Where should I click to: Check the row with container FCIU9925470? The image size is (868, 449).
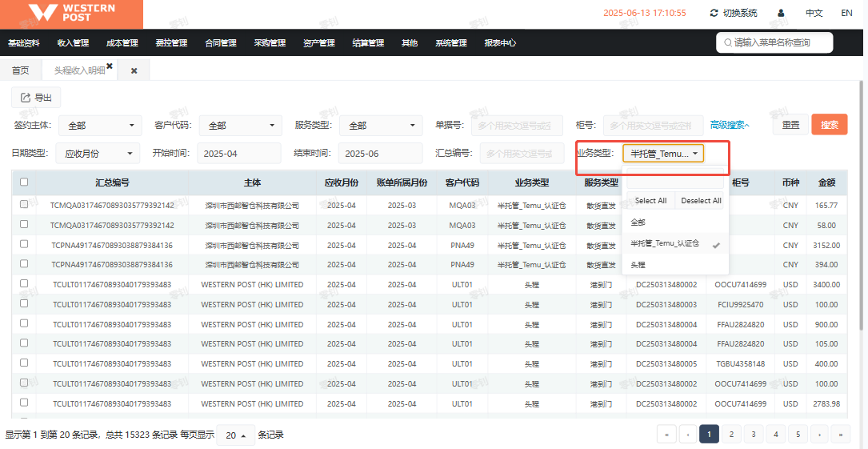[x=24, y=303]
